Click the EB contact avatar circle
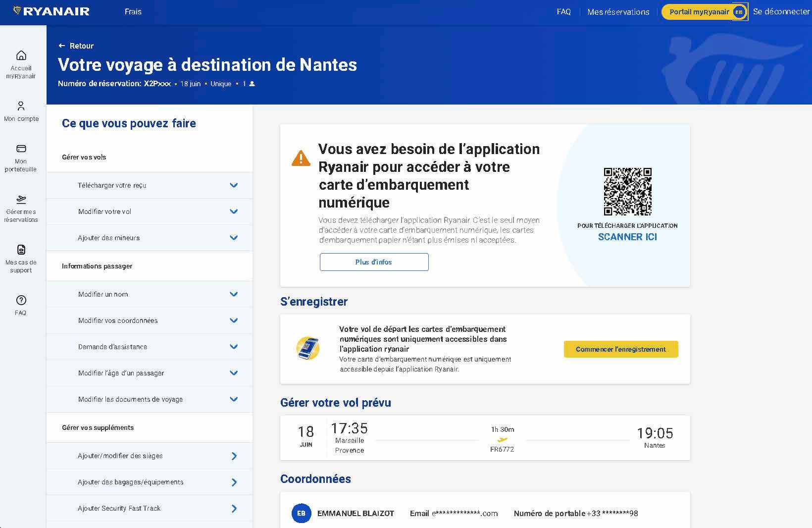 coord(301,513)
